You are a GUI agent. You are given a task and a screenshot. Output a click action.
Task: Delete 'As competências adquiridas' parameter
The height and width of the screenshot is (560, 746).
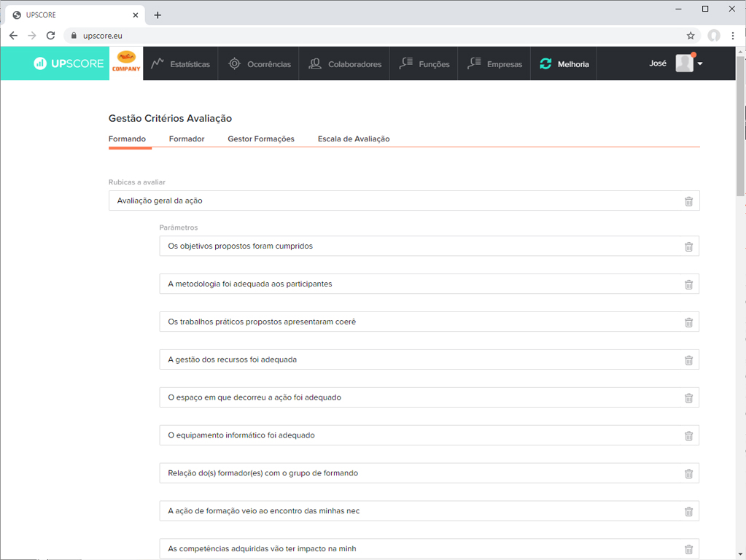pos(688,549)
